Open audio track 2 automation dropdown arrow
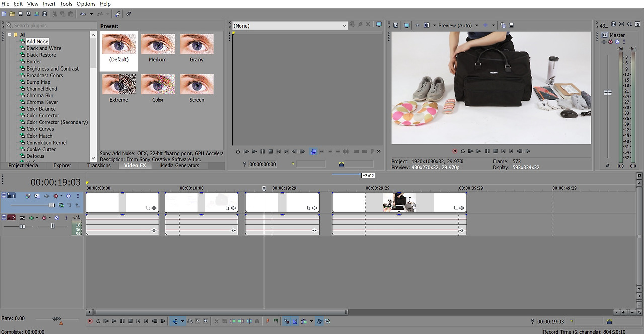Screen dimensions: 644x334 point(50,218)
